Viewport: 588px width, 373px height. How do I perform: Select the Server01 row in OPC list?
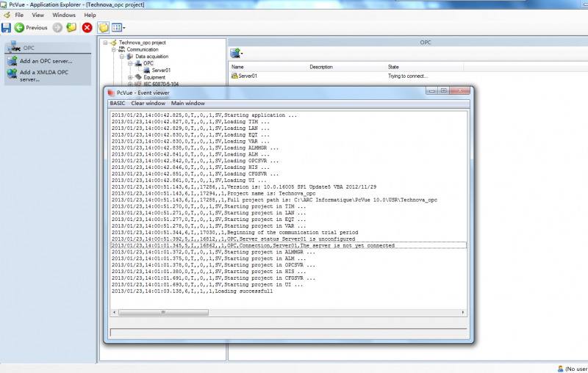pyautogui.click(x=248, y=76)
